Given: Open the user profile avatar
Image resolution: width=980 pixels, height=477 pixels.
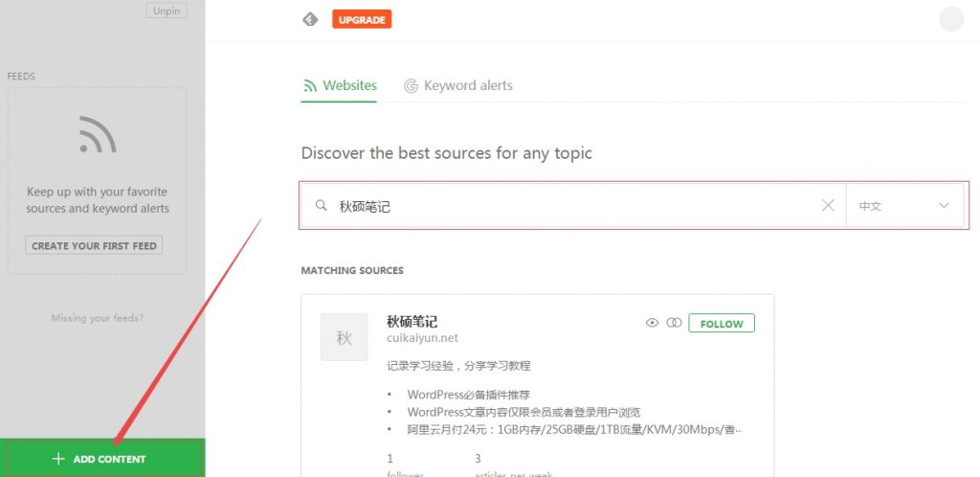Looking at the screenshot, I should (x=951, y=19).
